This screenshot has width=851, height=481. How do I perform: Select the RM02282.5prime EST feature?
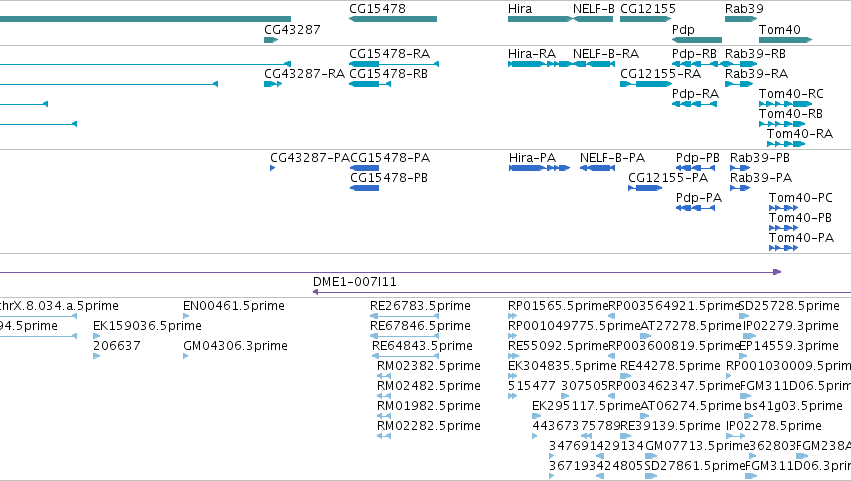384,436
